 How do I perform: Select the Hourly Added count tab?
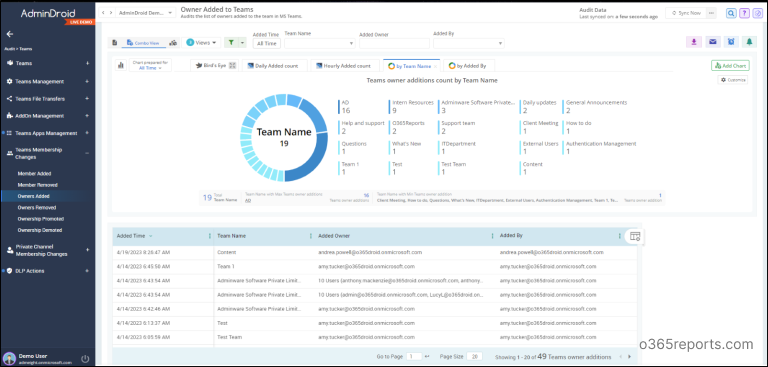pos(345,65)
